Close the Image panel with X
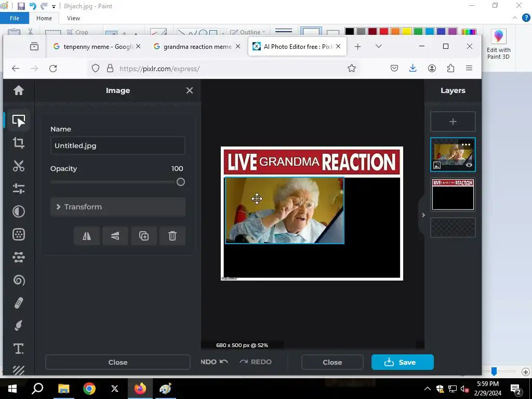This screenshot has height=399, width=532. 190,90
